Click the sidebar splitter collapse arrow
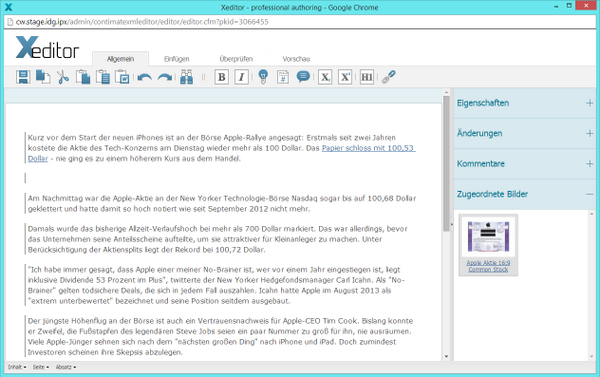Screen dimensions: 600x377 pyautogui.click(x=452, y=225)
